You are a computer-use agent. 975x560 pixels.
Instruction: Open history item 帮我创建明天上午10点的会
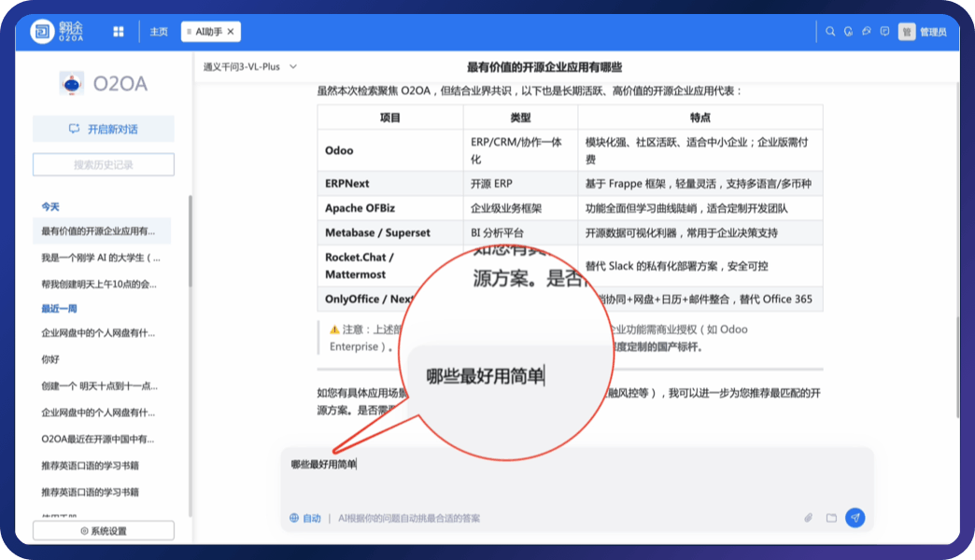click(x=98, y=284)
